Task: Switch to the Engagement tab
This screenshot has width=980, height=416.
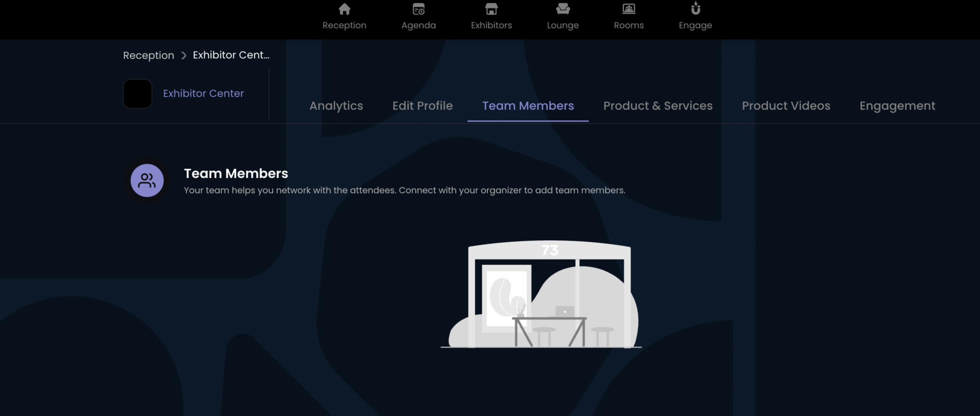Action: click(897, 106)
